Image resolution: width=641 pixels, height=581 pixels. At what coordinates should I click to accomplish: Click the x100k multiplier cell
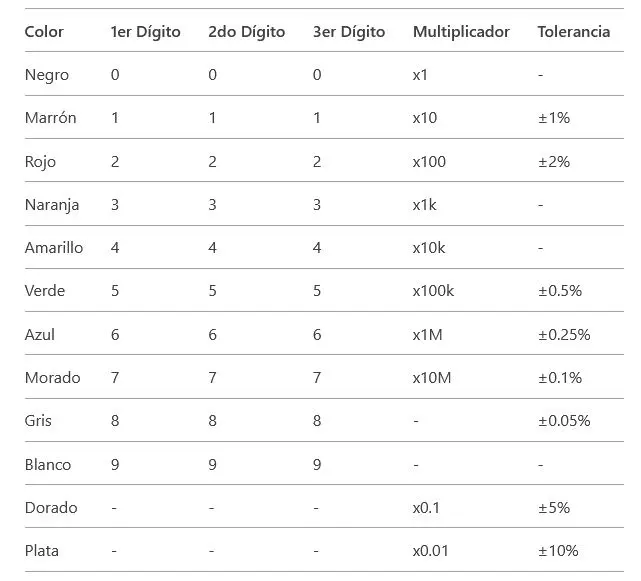[x=433, y=291]
